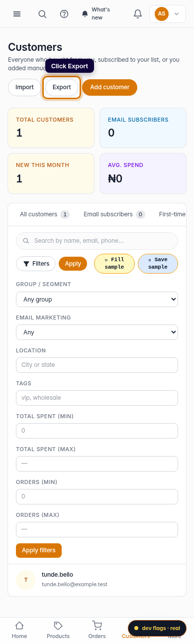Click Save sample button
194x644 pixels.
coord(158,264)
